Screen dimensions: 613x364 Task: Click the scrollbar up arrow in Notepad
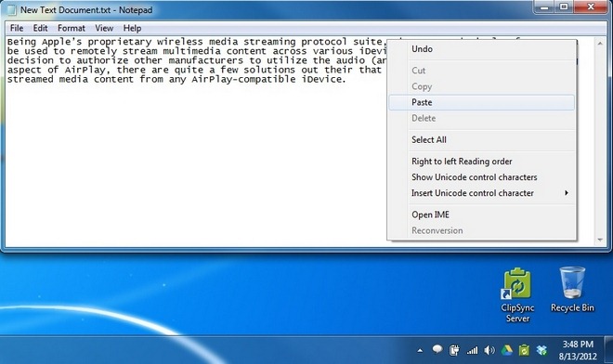click(x=600, y=44)
